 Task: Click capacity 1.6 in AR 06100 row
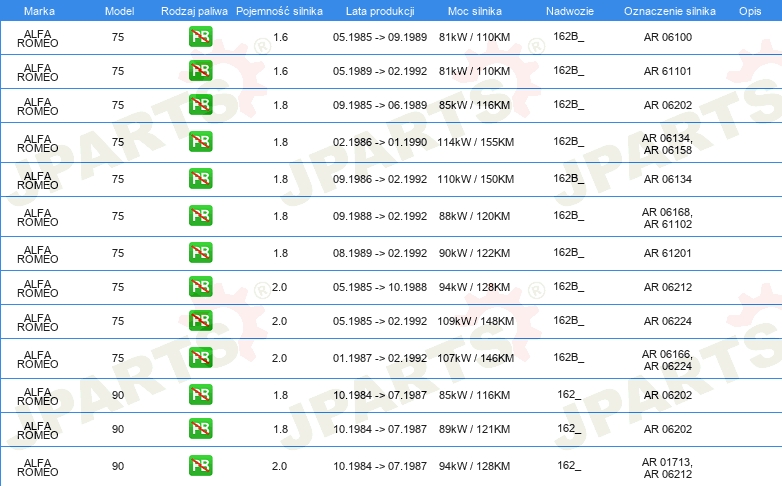click(x=280, y=37)
